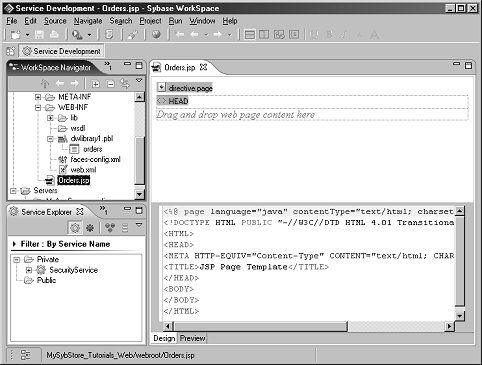The image size is (482, 365).
Task: Click Back arrow in WorkSpace Navigator toolbar
Action: coord(60,83)
